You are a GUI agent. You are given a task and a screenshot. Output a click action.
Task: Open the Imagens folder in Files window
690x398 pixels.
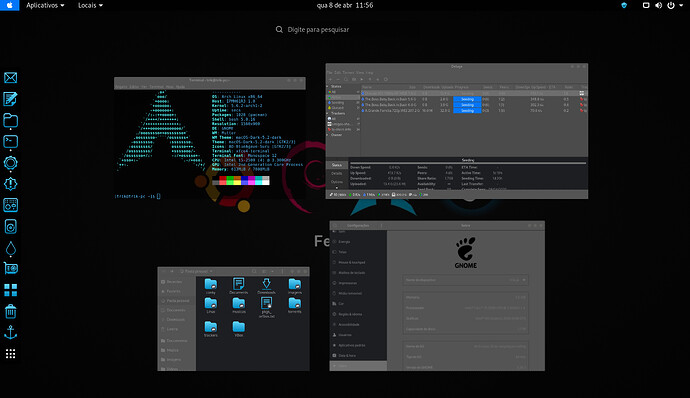295,286
